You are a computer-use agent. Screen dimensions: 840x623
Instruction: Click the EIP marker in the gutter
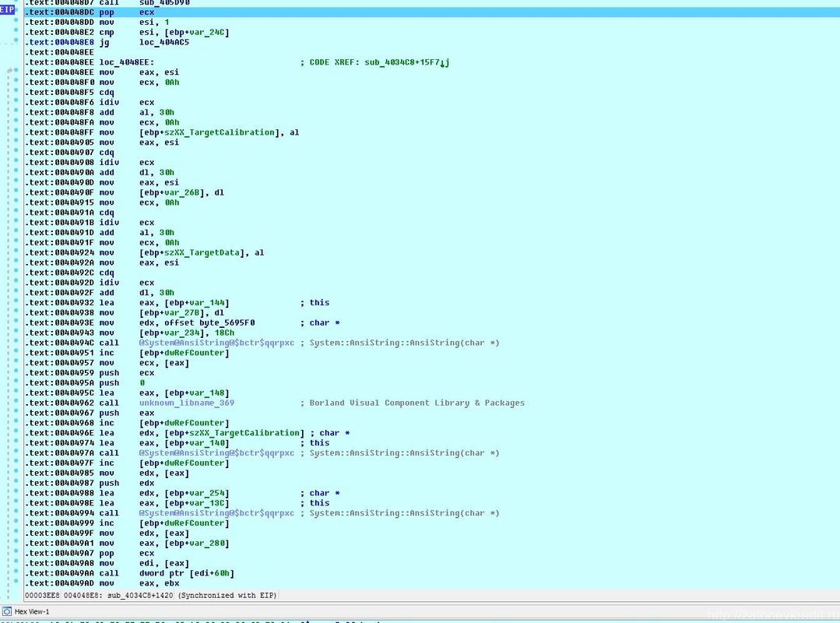(7, 9)
